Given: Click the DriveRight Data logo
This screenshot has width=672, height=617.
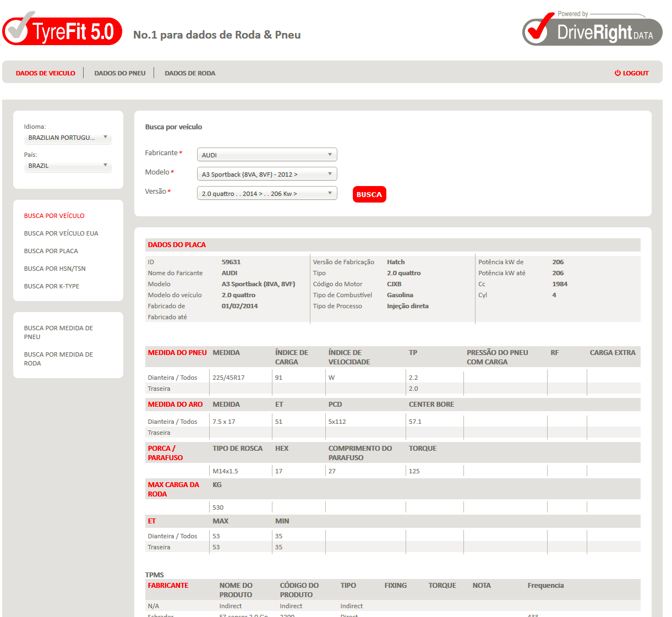Looking at the screenshot, I should coord(592,31).
